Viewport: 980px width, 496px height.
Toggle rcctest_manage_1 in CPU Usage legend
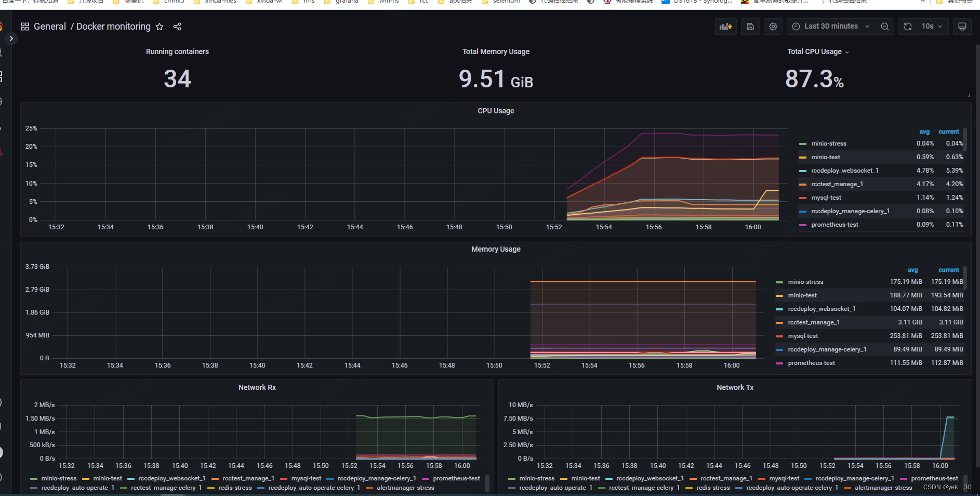click(837, 184)
